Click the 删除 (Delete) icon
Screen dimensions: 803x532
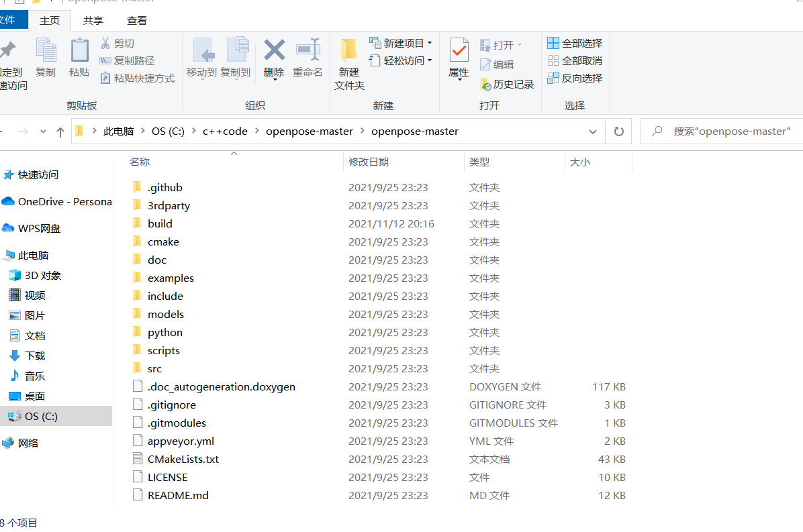pos(274,58)
